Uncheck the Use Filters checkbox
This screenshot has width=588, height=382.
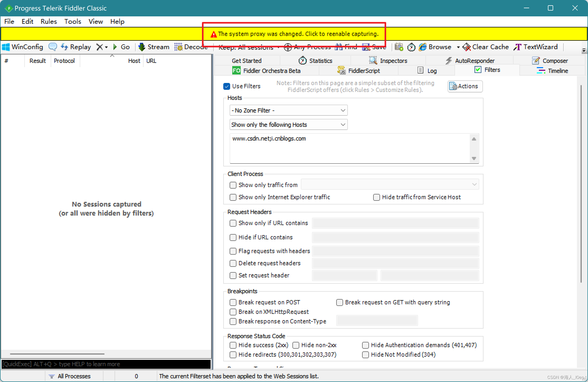[226, 86]
